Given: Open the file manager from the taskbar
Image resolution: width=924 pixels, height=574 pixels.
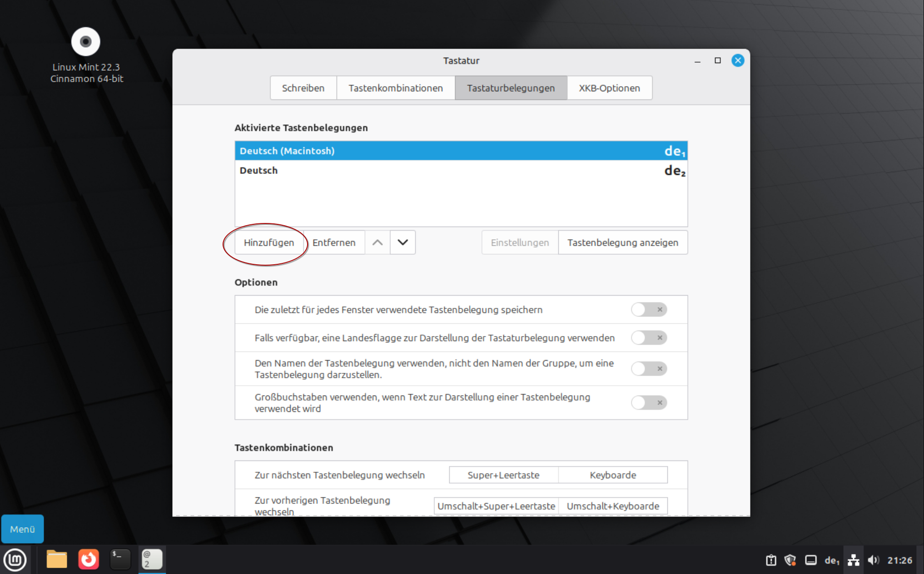Looking at the screenshot, I should pyautogui.click(x=56, y=559).
